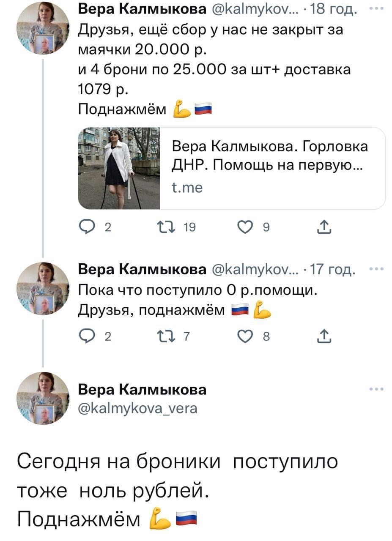The image size is (392, 541).
Task: Open the first tweet's profile avatar
Action: [43, 28]
